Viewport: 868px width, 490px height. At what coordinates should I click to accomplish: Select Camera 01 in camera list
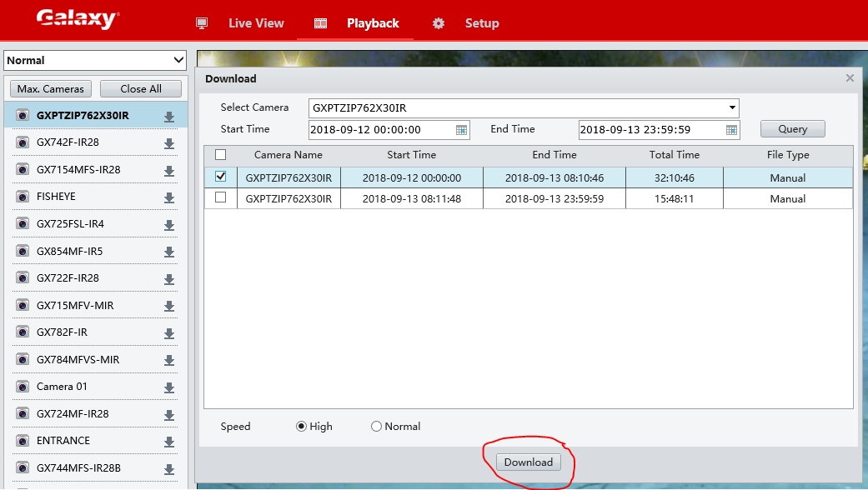[x=62, y=387]
